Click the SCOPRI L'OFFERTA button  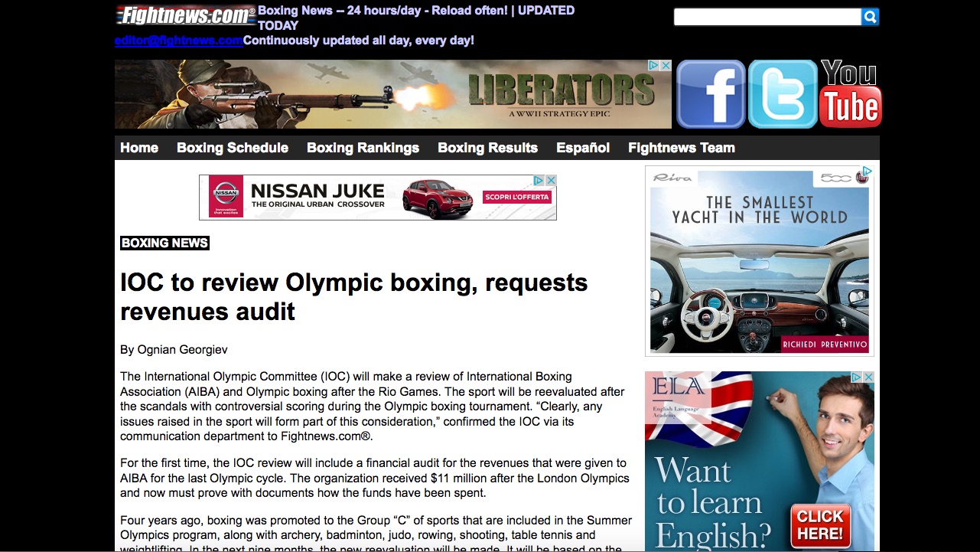pos(516,198)
